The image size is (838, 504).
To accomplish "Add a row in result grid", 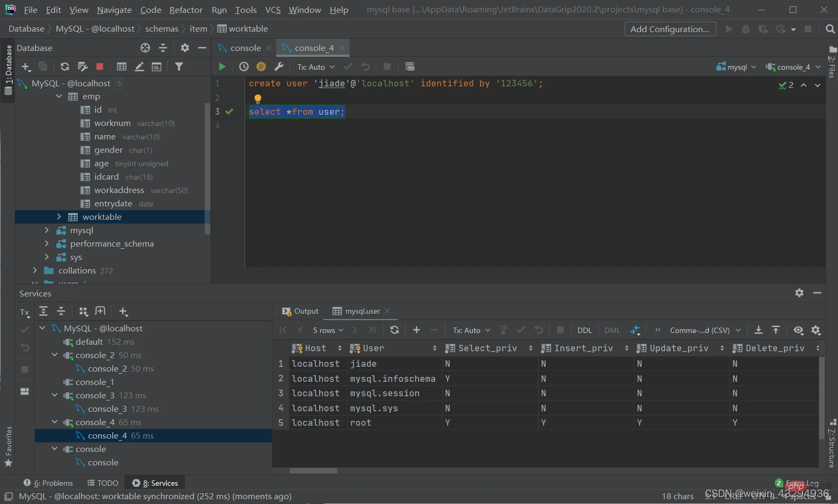I will pyautogui.click(x=417, y=330).
